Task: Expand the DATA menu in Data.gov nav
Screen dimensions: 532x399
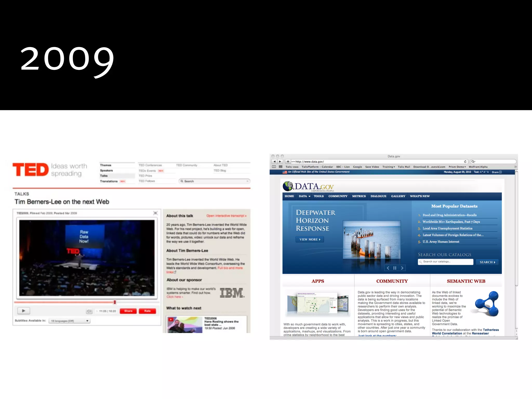Action: [x=304, y=196]
